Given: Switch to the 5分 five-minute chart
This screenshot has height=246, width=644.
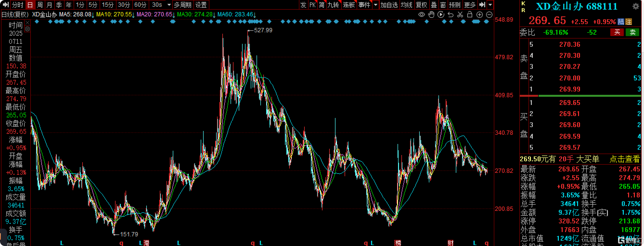Looking at the screenshot, I should click(x=93, y=5).
